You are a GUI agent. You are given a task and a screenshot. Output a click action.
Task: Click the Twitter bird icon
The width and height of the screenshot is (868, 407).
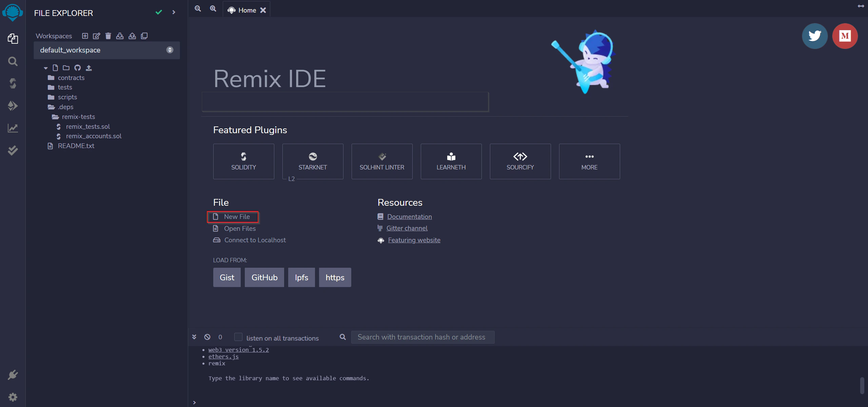pyautogui.click(x=814, y=36)
